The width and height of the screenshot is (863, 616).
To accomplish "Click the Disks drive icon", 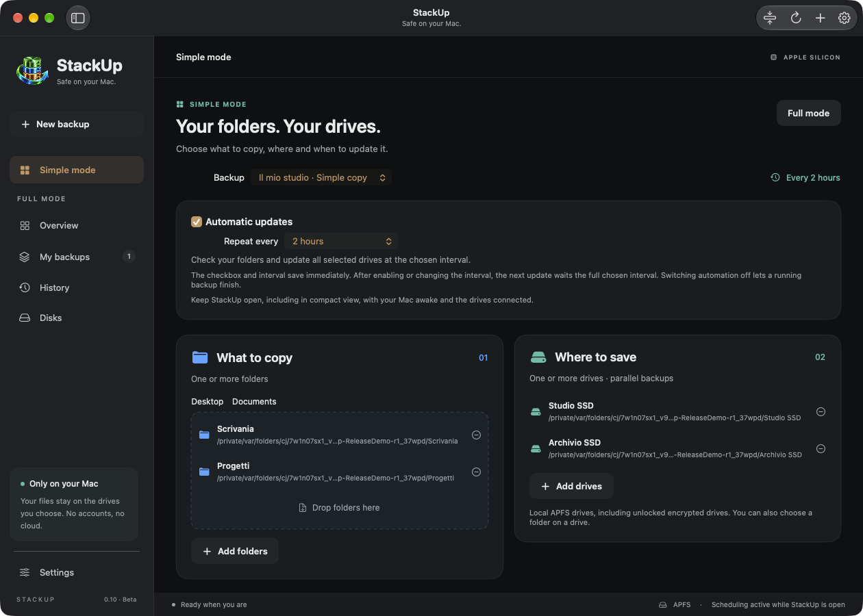I will pyautogui.click(x=25, y=318).
